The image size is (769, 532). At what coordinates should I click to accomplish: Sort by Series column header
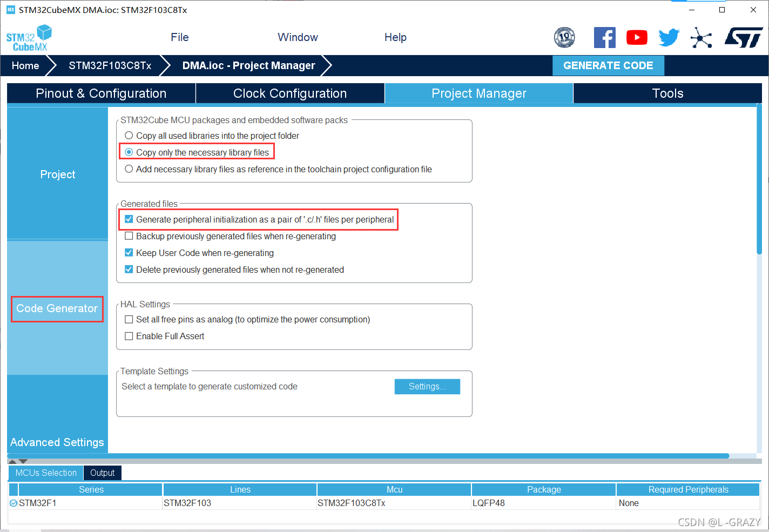pyautogui.click(x=91, y=489)
